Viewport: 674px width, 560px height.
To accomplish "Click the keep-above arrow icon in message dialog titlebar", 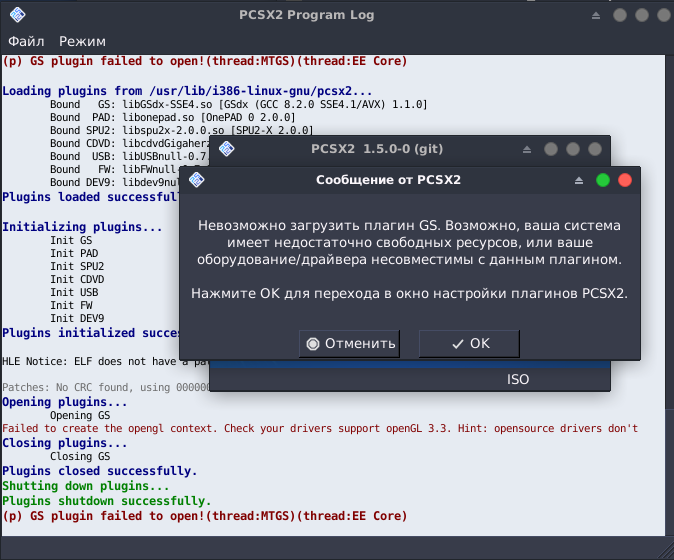I will pyautogui.click(x=579, y=181).
